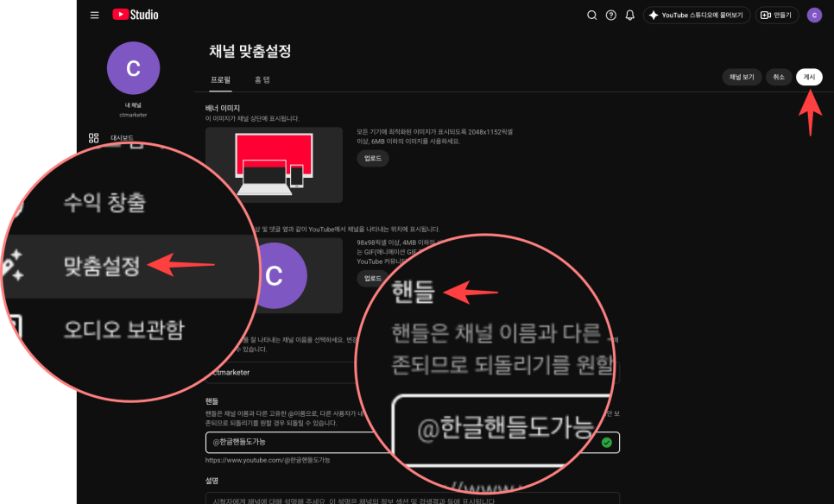Open the youtube.com/@한글핸들도가능 channel URL
Viewport: 834px width, 504px height.
[x=268, y=460]
